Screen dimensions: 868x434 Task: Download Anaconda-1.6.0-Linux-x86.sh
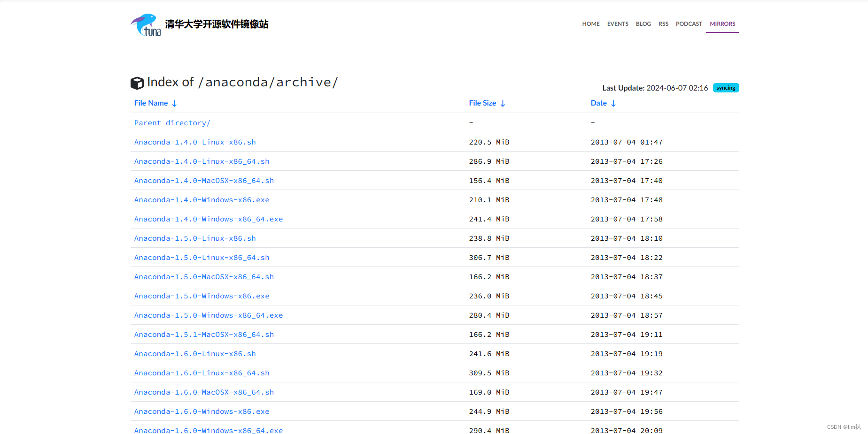pos(195,354)
